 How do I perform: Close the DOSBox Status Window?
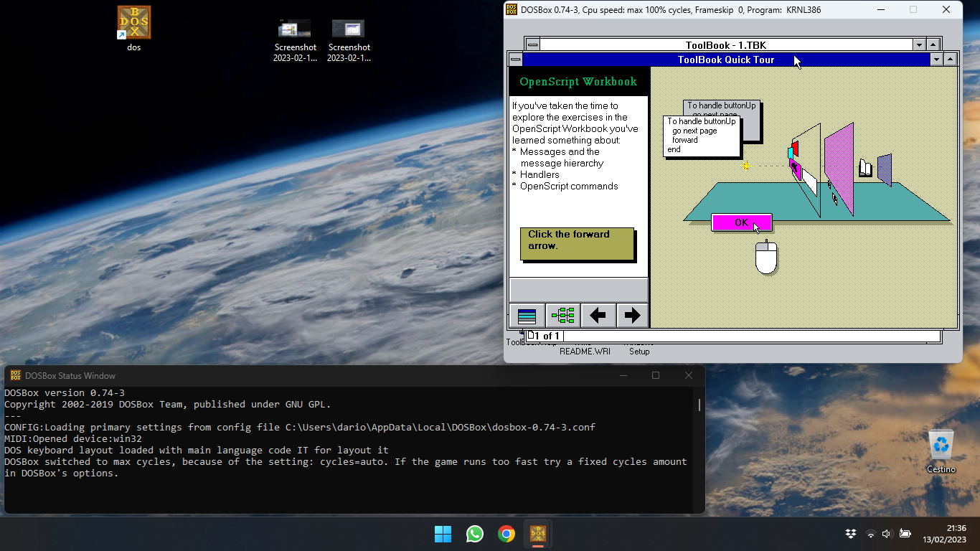(x=688, y=375)
